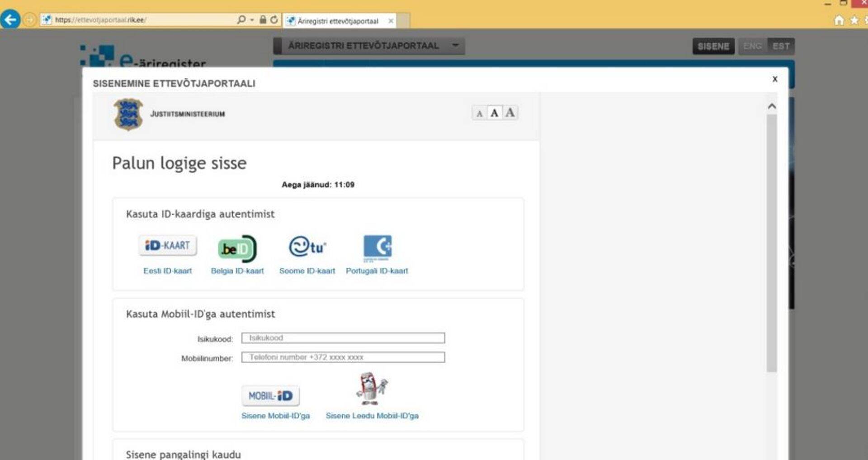Click the Mobiil-ID login logo
Image resolution: width=868 pixels, height=460 pixels.
pyautogui.click(x=270, y=396)
